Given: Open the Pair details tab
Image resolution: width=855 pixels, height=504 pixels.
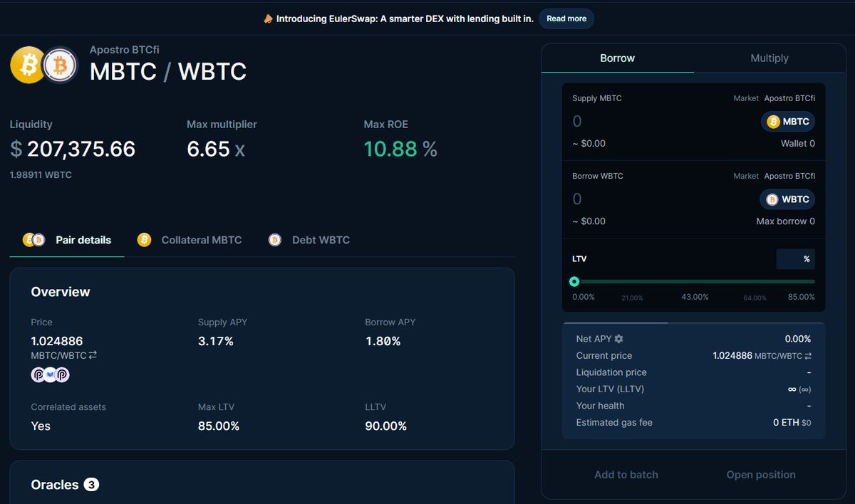Looking at the screenshot, I should point(67,240).
